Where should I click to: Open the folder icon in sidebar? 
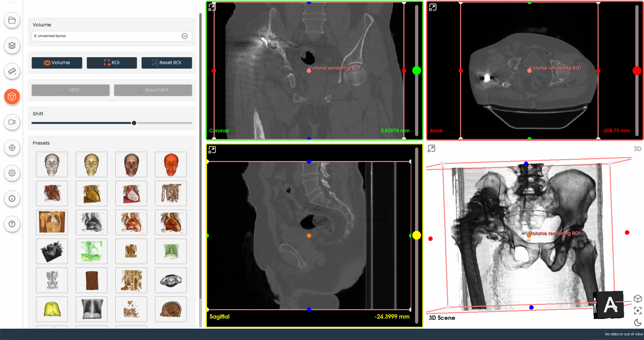click(12, 20)
